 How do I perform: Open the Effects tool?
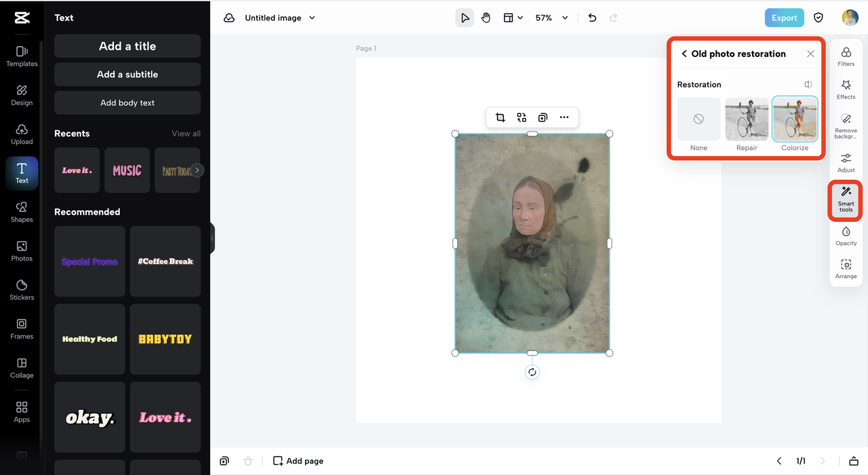click(x=846, y=90)
